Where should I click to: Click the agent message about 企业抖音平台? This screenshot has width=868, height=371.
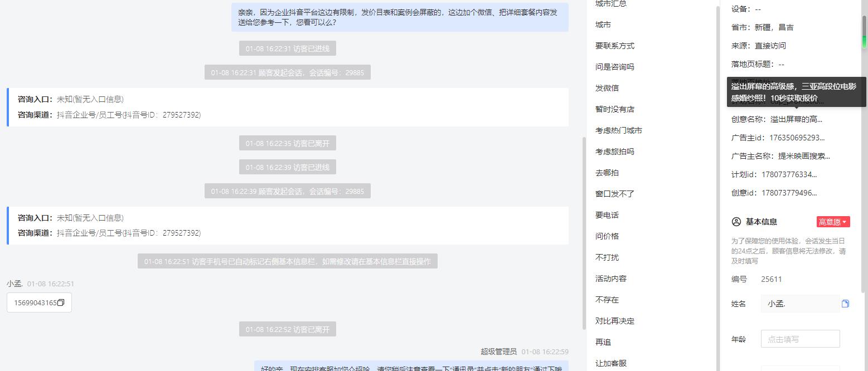[x=400, y=17]
